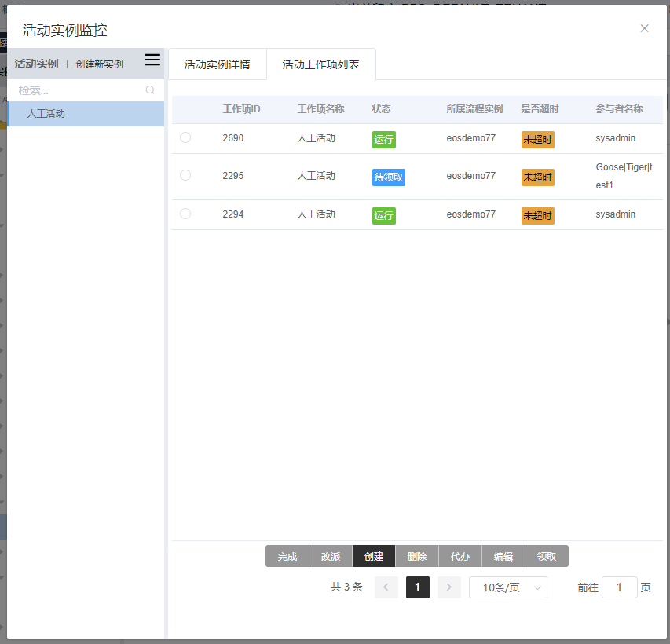Viewport: 670px width, 644px height.
Task: Click the 领取 button
Action: click(547, 557)
